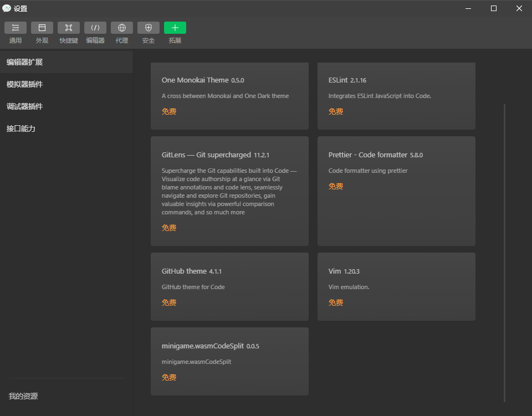This screenshot has height=416, width=532.
Task: Select the green 拓展 extensions icon
Action: coord(175,28)
